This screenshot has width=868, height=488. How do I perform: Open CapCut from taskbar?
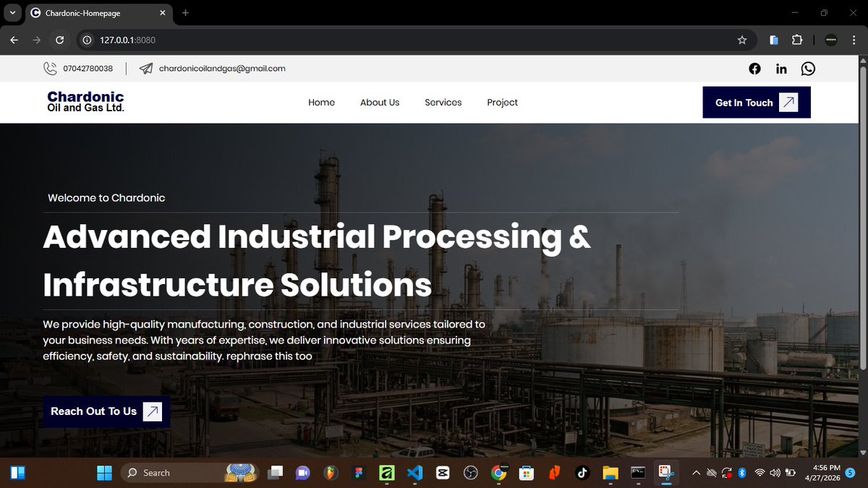point(442,473)
